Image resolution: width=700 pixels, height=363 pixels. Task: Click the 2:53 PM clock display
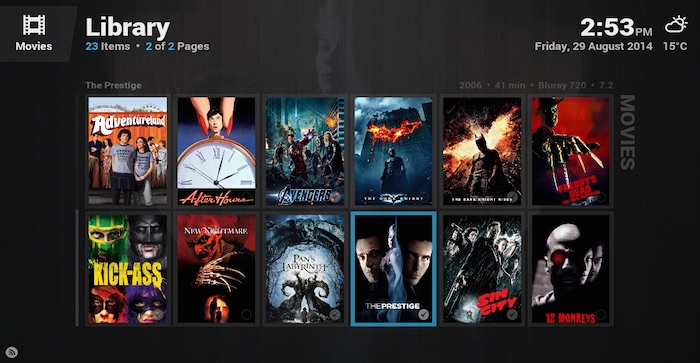pos(616,28)
